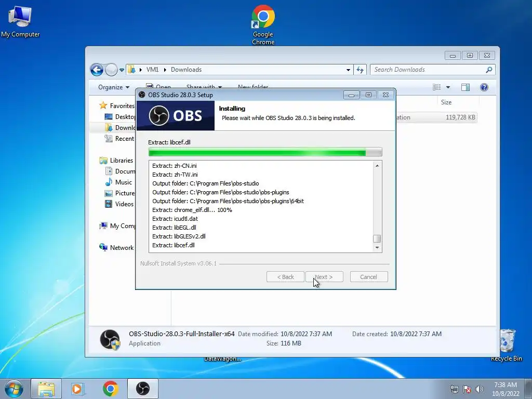
Task: Click OBS logo banner in installer
Action: pos(176,116)
